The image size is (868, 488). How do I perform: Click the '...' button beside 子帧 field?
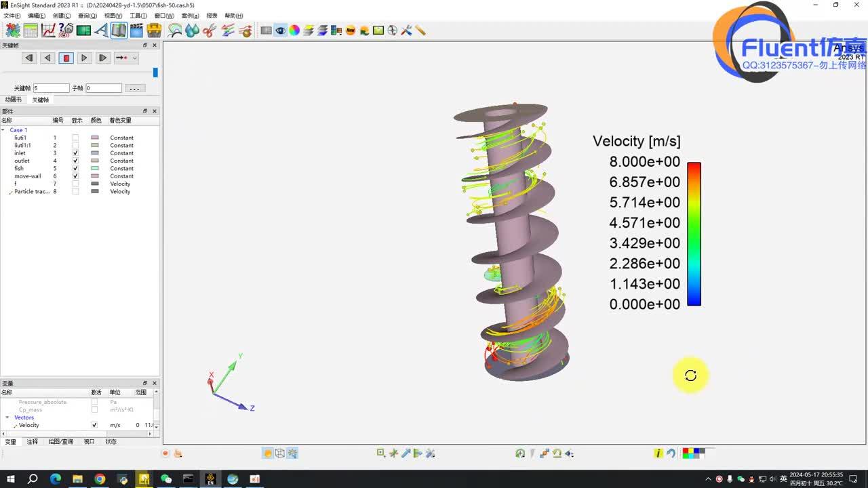coord(134,88)
